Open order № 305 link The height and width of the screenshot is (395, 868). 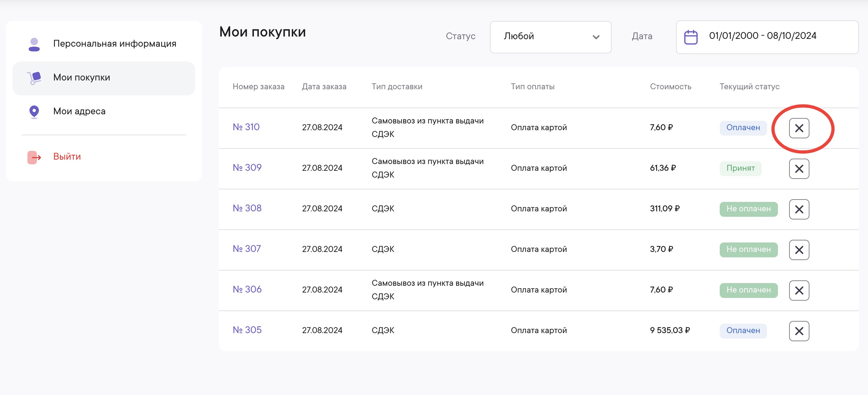(247, 330)
